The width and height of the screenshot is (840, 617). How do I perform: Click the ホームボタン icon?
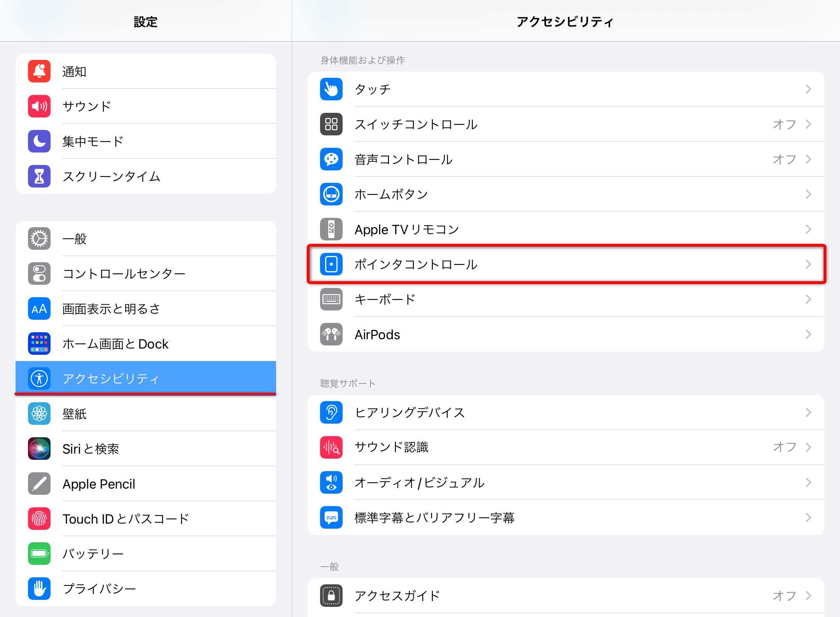pos(331,194)
